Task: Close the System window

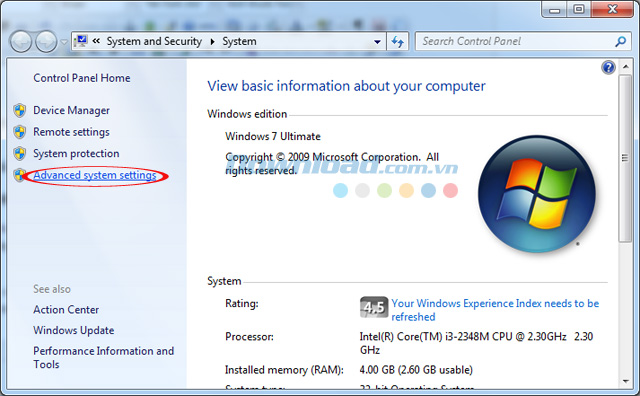Action: coord(612,9)
